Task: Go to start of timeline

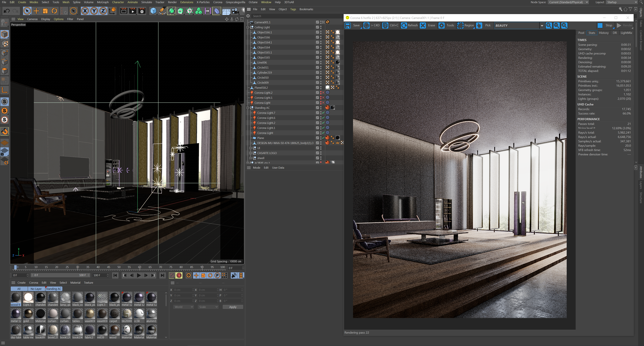Action: 115,275
